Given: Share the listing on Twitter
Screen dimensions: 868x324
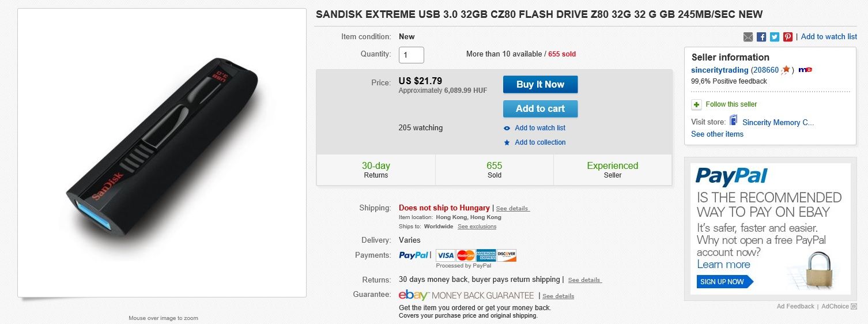Looking at the screenshot, I should pyautogui.click(x=775, y=37).
